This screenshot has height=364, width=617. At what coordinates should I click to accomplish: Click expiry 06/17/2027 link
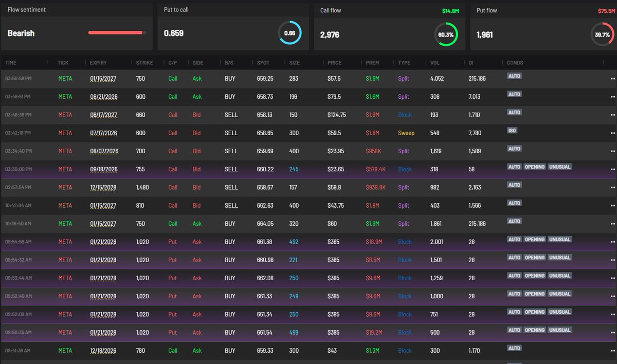(104, 115)
